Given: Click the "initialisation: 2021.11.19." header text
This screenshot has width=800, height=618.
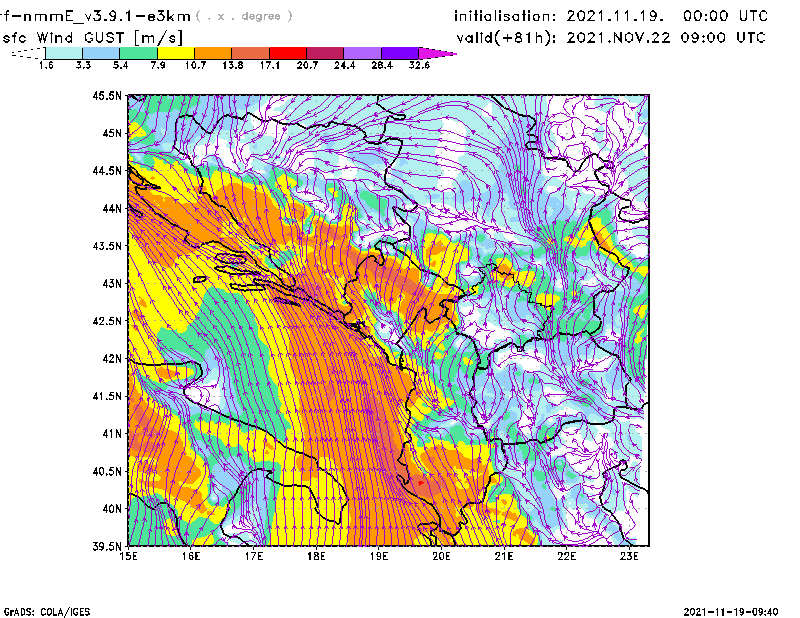Looking at the screenshot, I should tap(559, 16).
